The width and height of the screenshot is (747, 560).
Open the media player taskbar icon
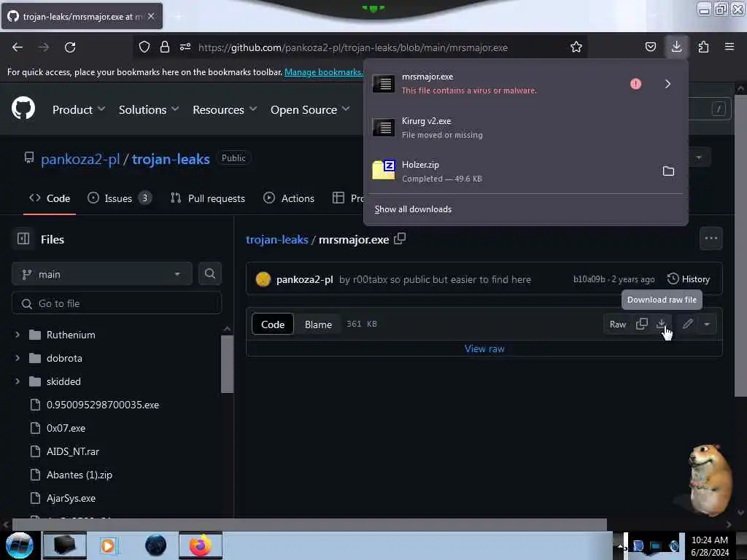click(x=108, y=545)
